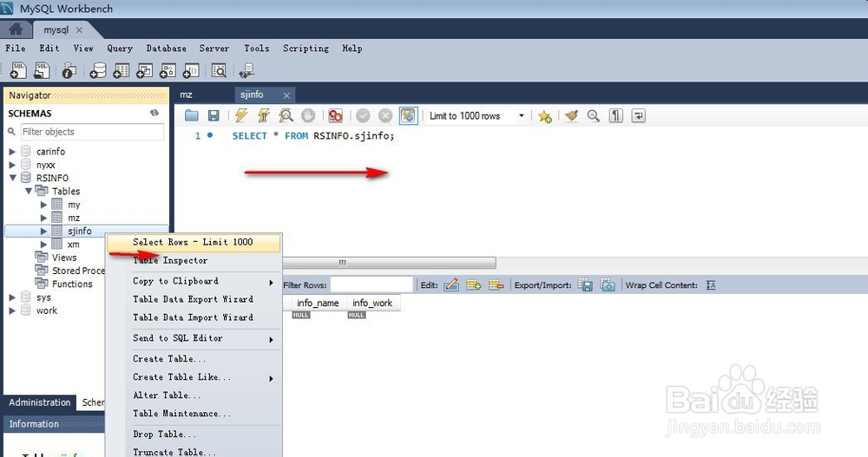Commit the transaction check icon
868x457 pixels.
[363, 115]
